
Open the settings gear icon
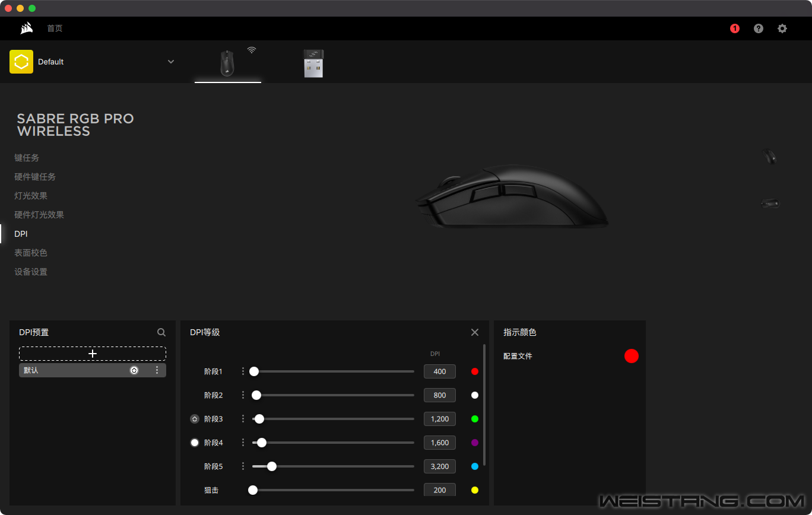782,28
